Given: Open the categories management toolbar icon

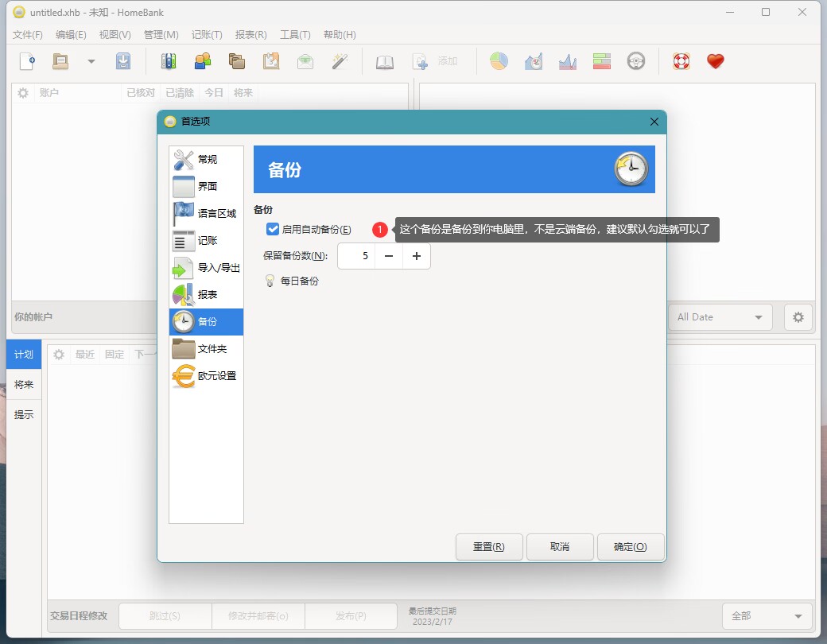Looking at the screenshot, I should pyautogui.click(x=237, y=61).
